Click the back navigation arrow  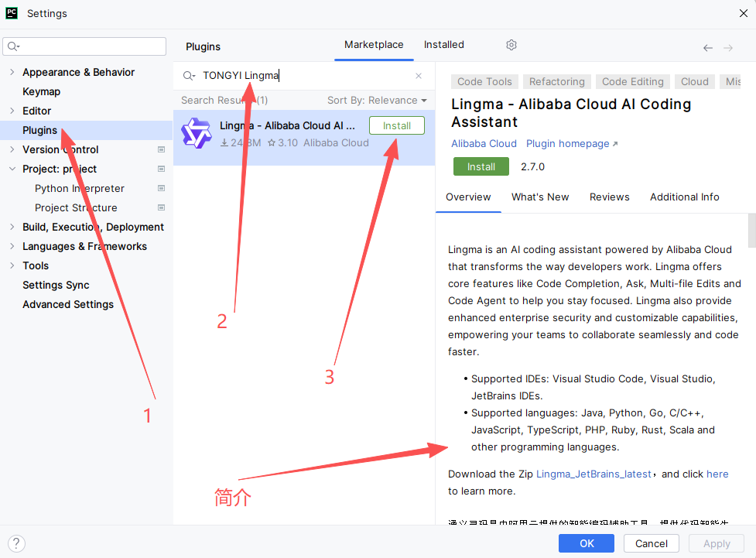click(x=708, y=48)
